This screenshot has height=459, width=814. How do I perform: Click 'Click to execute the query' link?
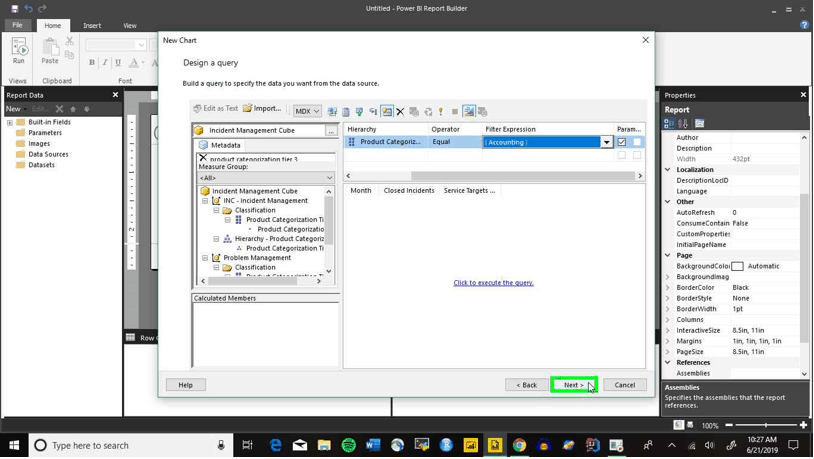click(x=493, y=282)
